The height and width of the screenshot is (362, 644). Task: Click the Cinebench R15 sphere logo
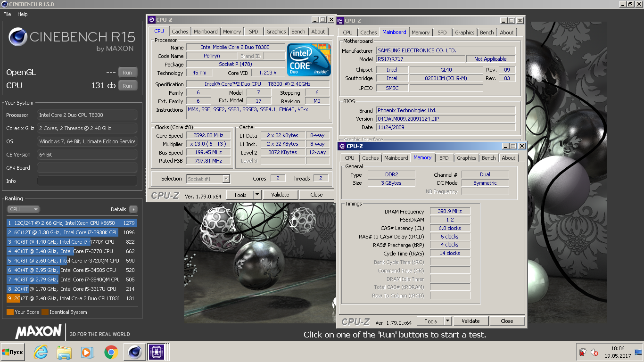tap(18, 37)
